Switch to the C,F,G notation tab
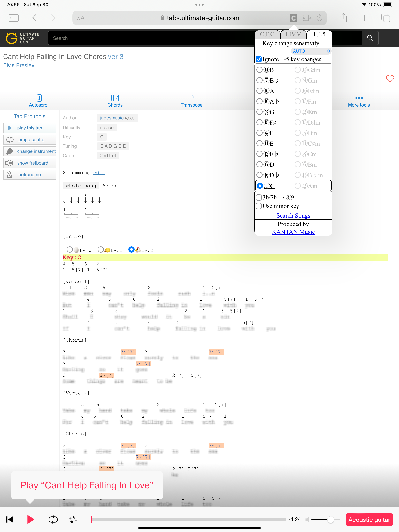The width and height of the screenshot is (399, 532). click(x=267, y=34)
